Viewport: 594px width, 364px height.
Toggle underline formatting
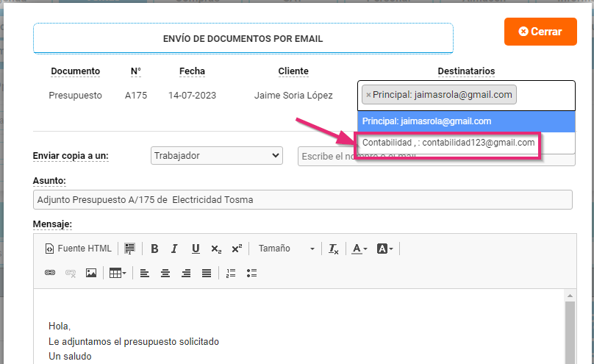point(196,249)
